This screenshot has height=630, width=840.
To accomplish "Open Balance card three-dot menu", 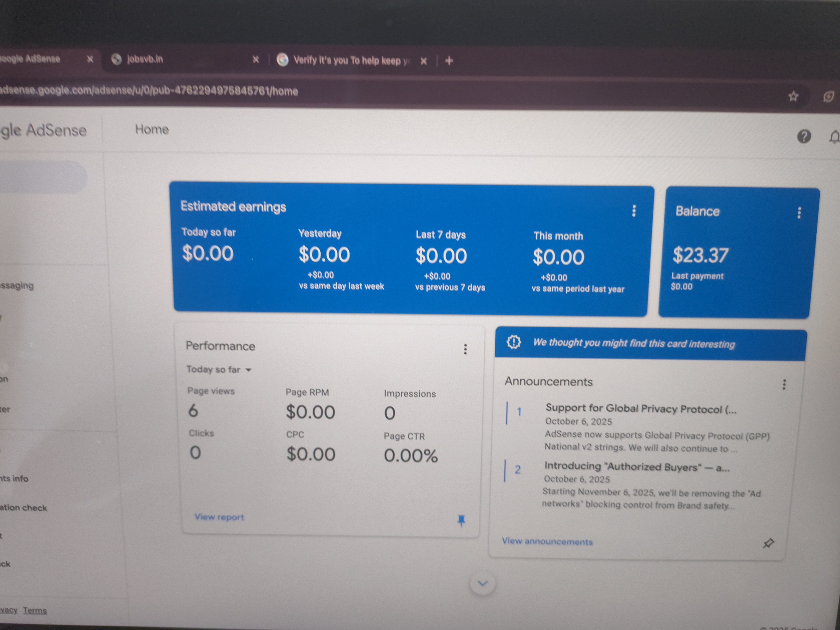I will coord(799,213).
